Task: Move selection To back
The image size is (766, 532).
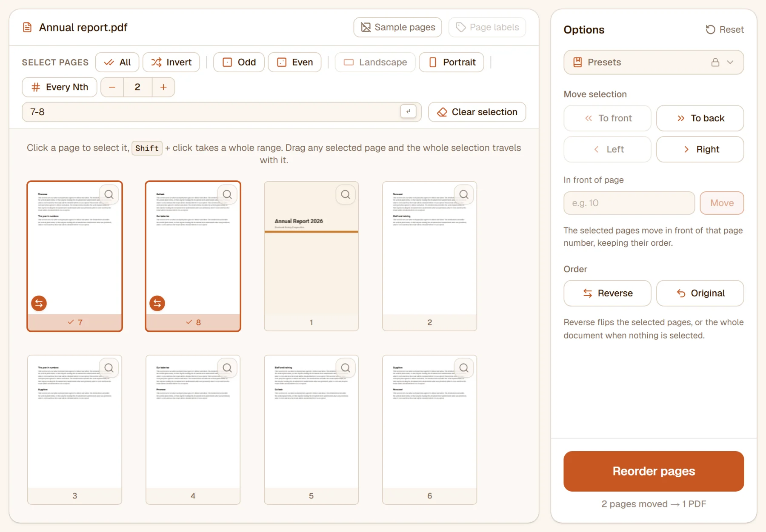Action: click(700, 118)
